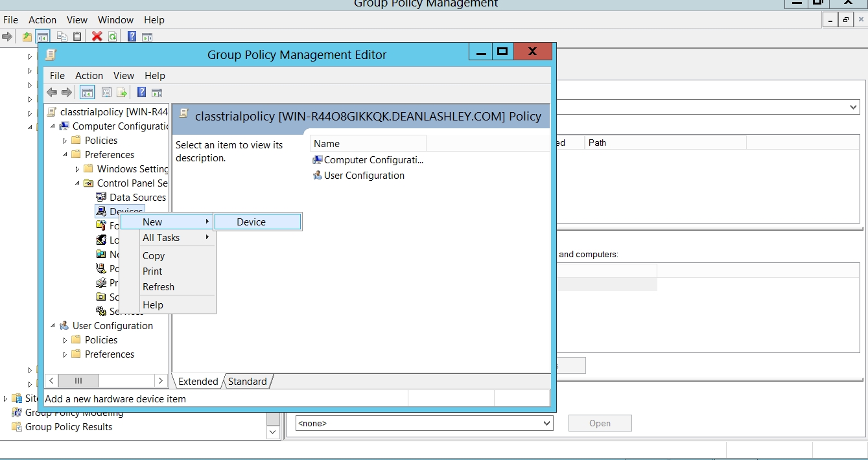Toggle Show/Hide Action Pane in editor toolbar

tap(156, 93)
